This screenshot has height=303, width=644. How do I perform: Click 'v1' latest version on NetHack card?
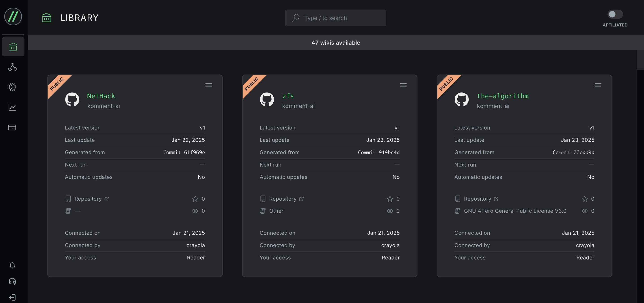coord(202,128)
